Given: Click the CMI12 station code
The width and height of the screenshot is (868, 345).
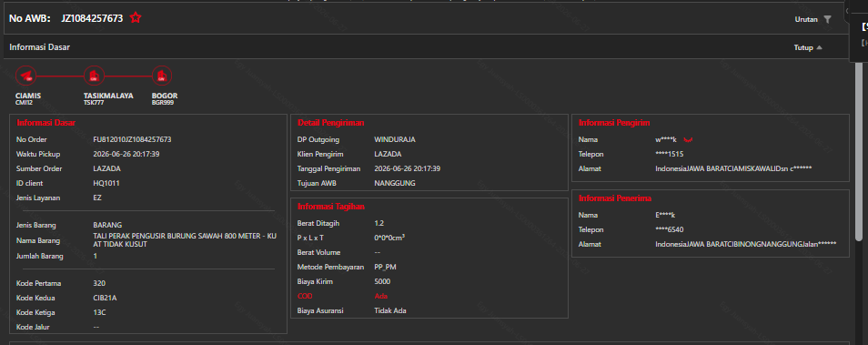Looking at the screenshot, I should pos(25,103).
